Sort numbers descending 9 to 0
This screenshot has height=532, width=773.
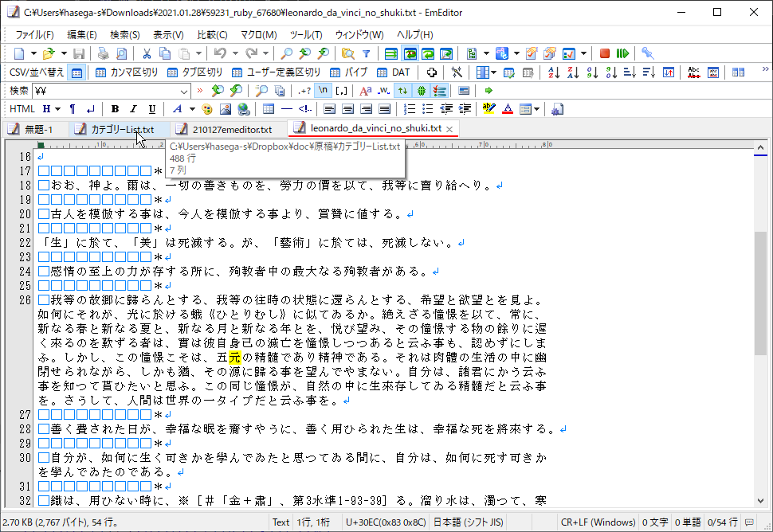[611, 72]
